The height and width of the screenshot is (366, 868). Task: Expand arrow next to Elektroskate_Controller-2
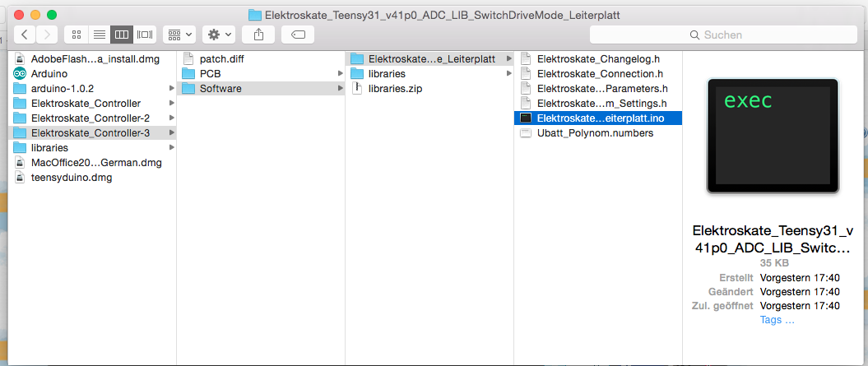click(172, 118)
